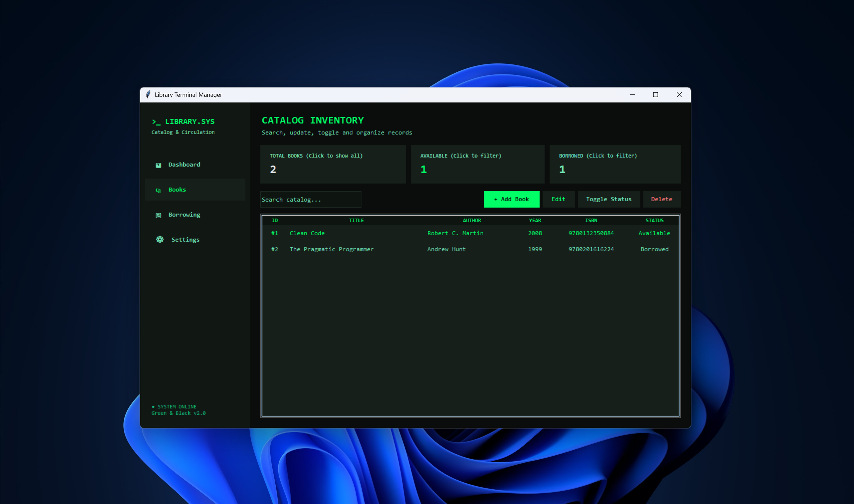This screenshot has height=504, width=854.
Task: Click the Books sidebar icon
Action: point(158,190)
